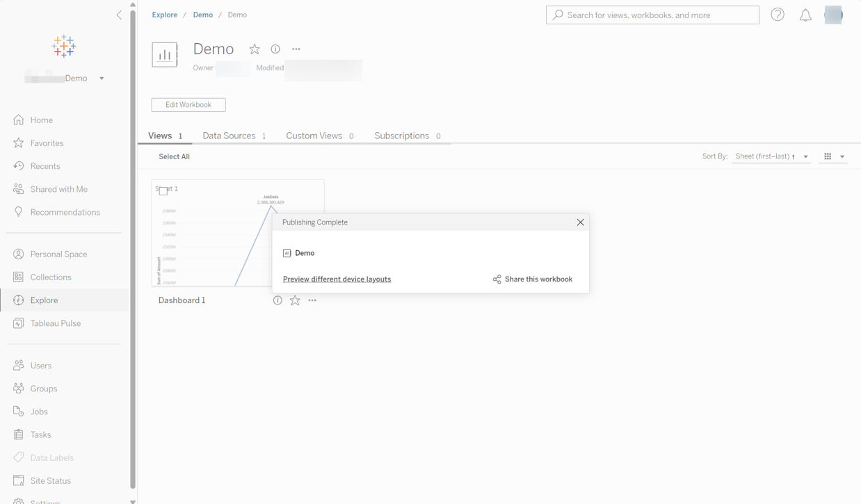
Task: Open the Subscriptions tab
Action: 401,136
